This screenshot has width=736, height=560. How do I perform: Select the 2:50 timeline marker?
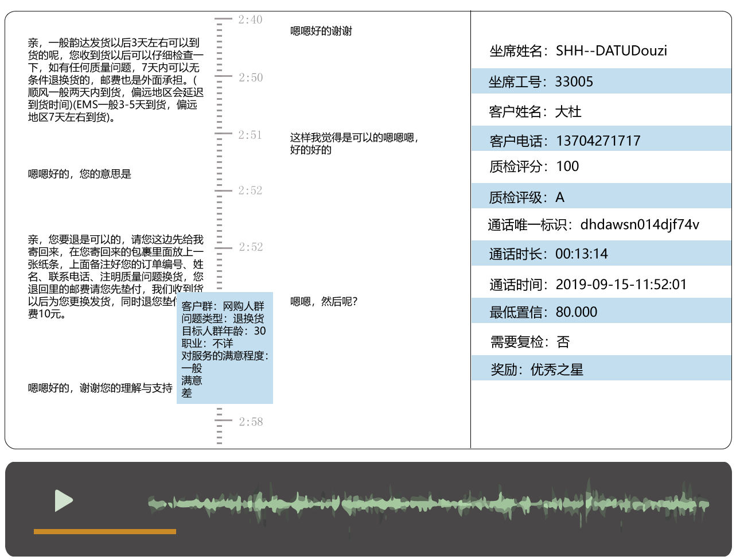[250, 77]
